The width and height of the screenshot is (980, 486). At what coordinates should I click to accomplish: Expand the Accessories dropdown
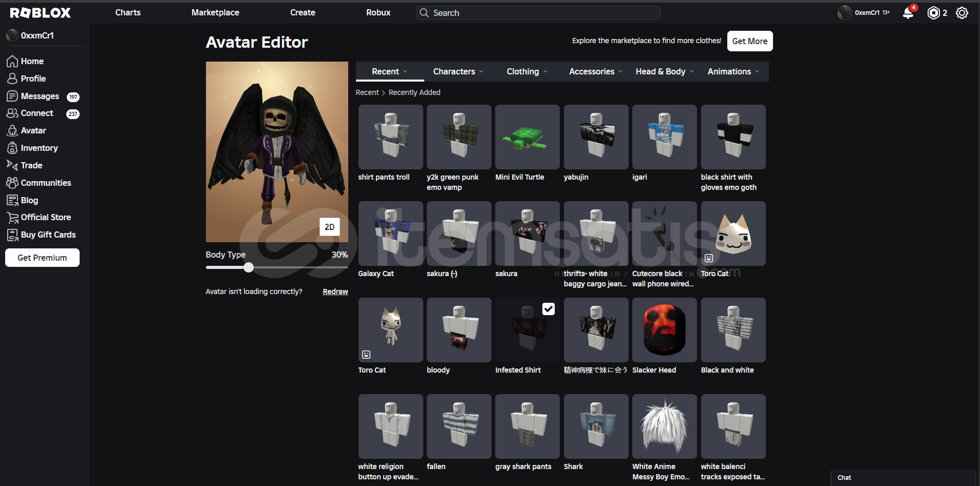coord(595,72)
